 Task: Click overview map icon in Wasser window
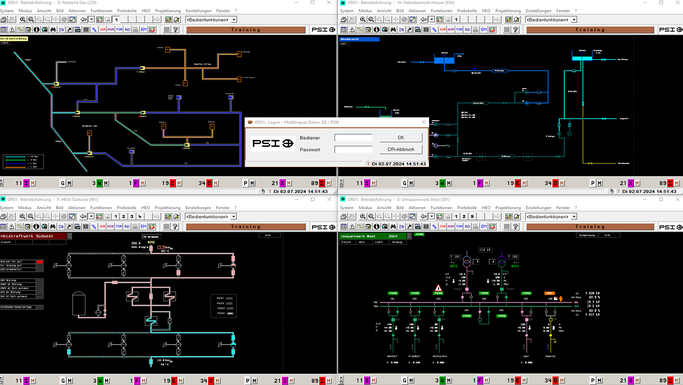[412, 19]
